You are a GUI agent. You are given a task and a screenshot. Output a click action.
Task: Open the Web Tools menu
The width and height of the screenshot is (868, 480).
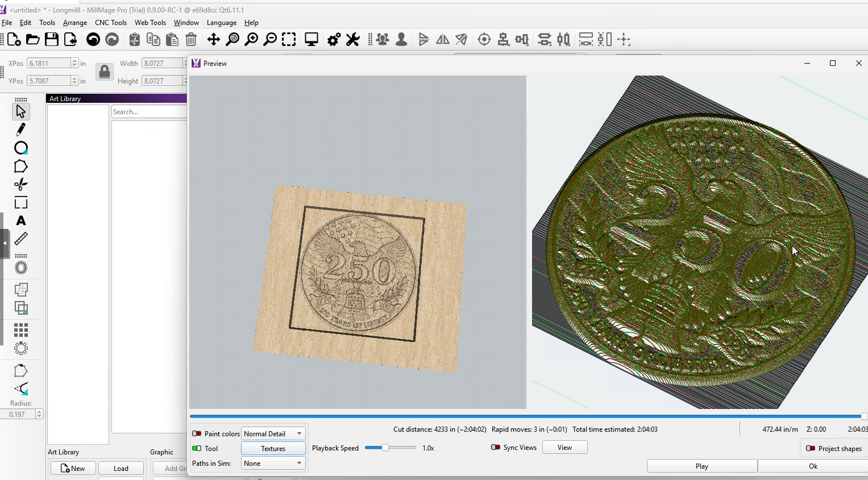click(150, 23)
